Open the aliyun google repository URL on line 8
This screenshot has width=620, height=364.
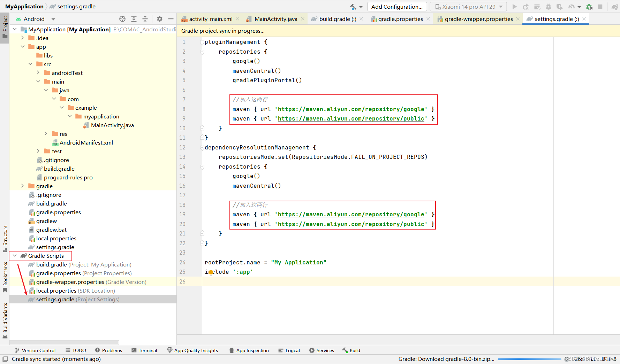click(x=351, y=109)
